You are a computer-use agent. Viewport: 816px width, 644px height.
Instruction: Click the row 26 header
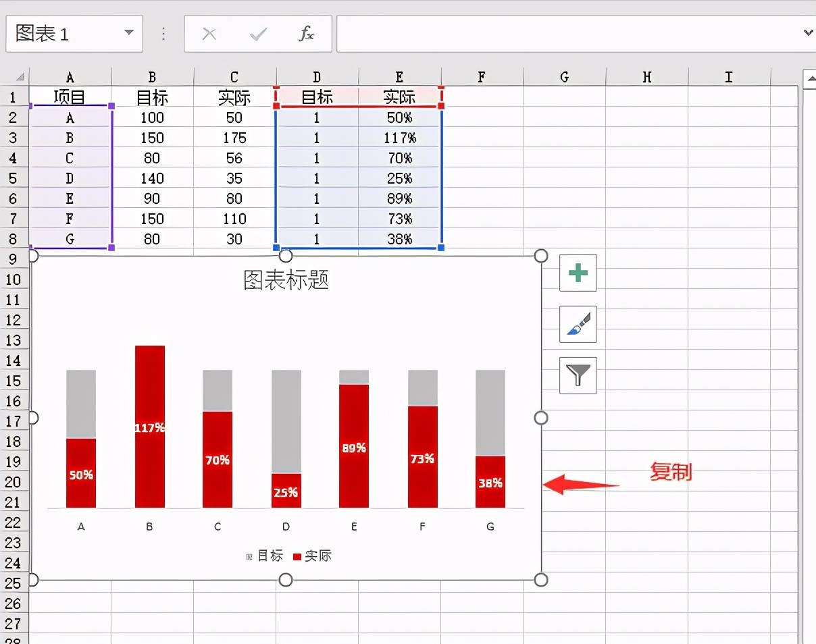click(x=14, y=604)
